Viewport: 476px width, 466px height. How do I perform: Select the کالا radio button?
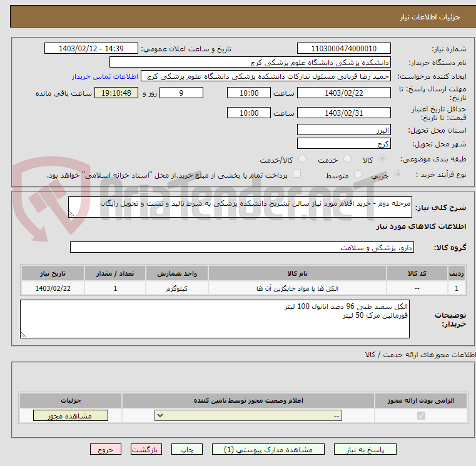tap(383, 159)
